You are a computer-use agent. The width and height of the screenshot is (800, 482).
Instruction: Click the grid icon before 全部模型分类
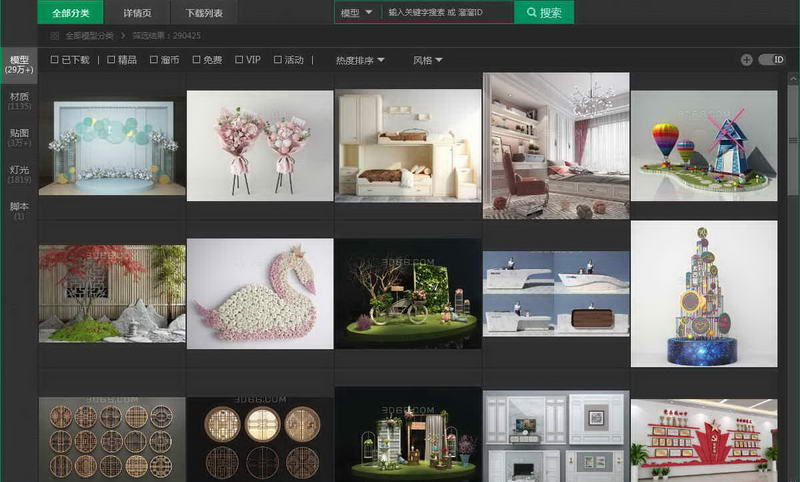tap(54, 36)
